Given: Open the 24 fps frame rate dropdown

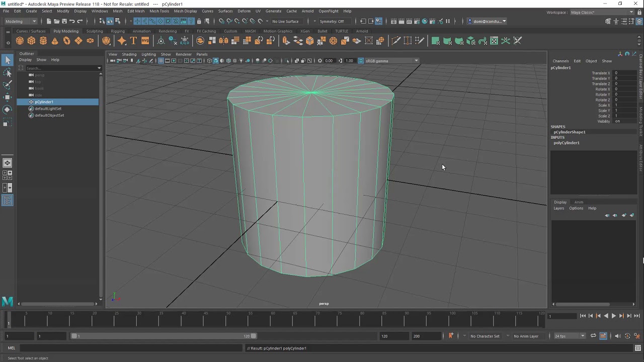Looking at the screenshot, I should [x=570, y=336].
